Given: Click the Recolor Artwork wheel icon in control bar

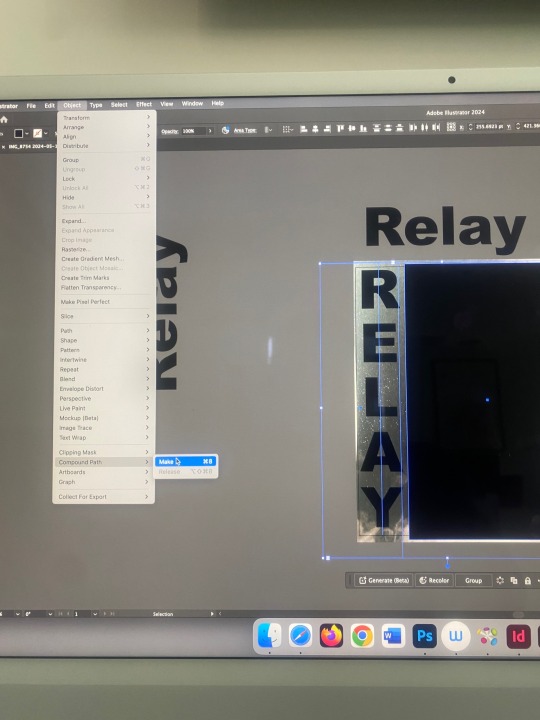Looking at the screenshot, I should pos(225,130).
